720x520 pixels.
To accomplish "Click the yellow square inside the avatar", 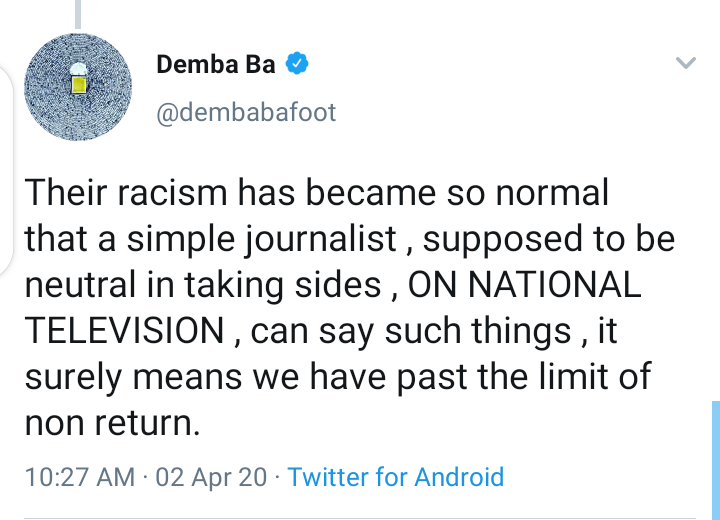I will (77, 86).
